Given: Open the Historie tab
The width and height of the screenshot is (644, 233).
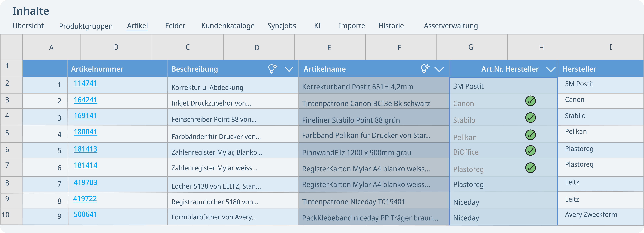Looking at the screenshot, I should tap(391, 26).
